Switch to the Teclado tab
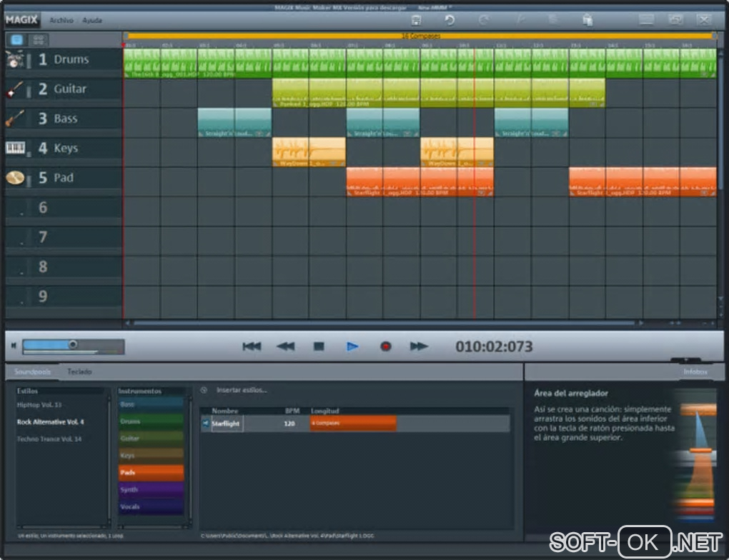Screen dimensions: 729x560 (79, 371)
